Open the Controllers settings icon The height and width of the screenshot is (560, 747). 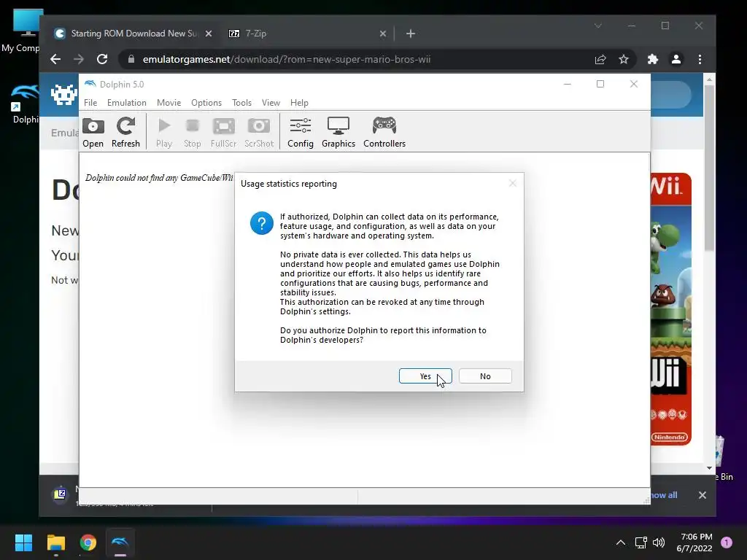point(384,133)
